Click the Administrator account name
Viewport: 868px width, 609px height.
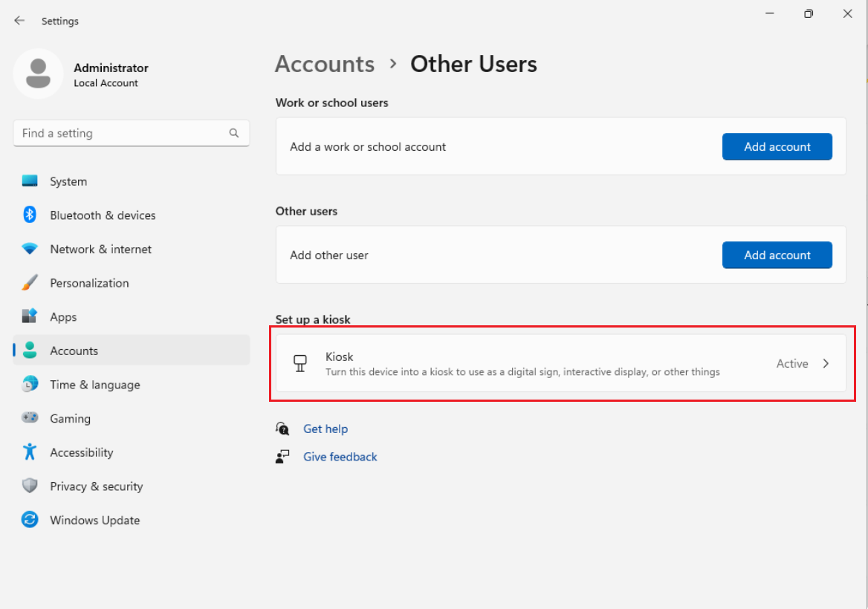click(x=111, y=68)
